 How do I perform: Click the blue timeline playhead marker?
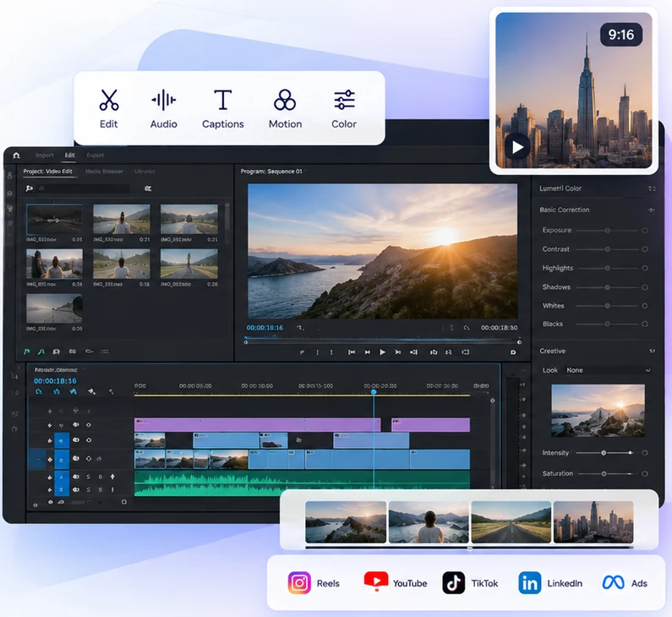374,391
